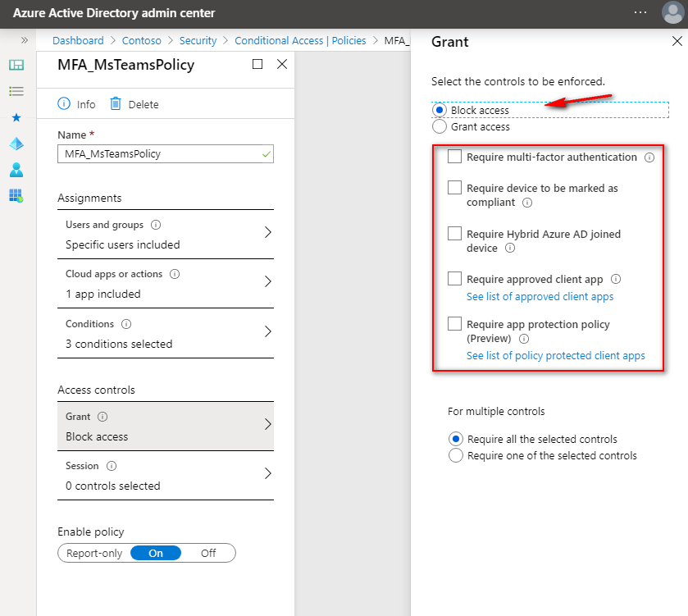Set Enable policy to On

[156, 554]
